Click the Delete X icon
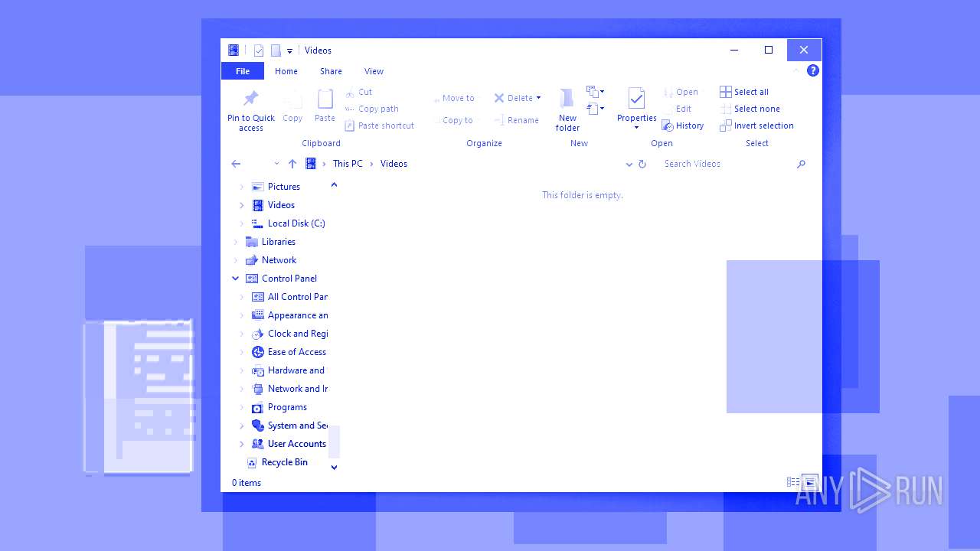980x551 pixels. [499, 98]
